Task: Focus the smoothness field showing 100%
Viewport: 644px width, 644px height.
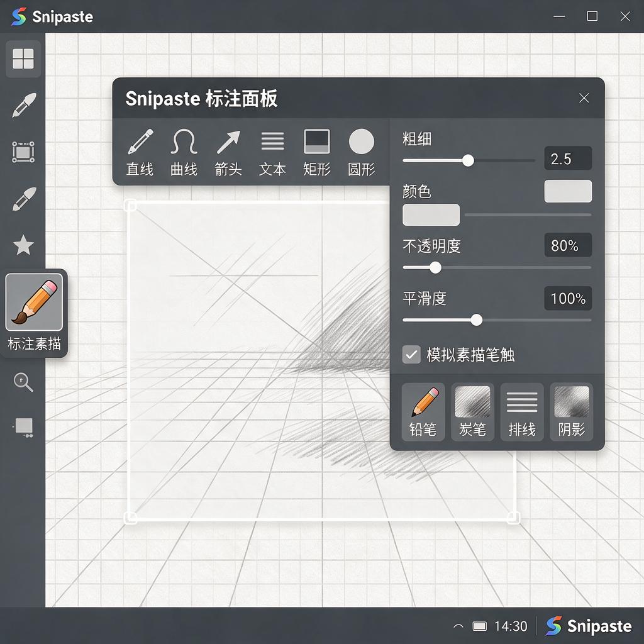Action: [x=568, y=298]
